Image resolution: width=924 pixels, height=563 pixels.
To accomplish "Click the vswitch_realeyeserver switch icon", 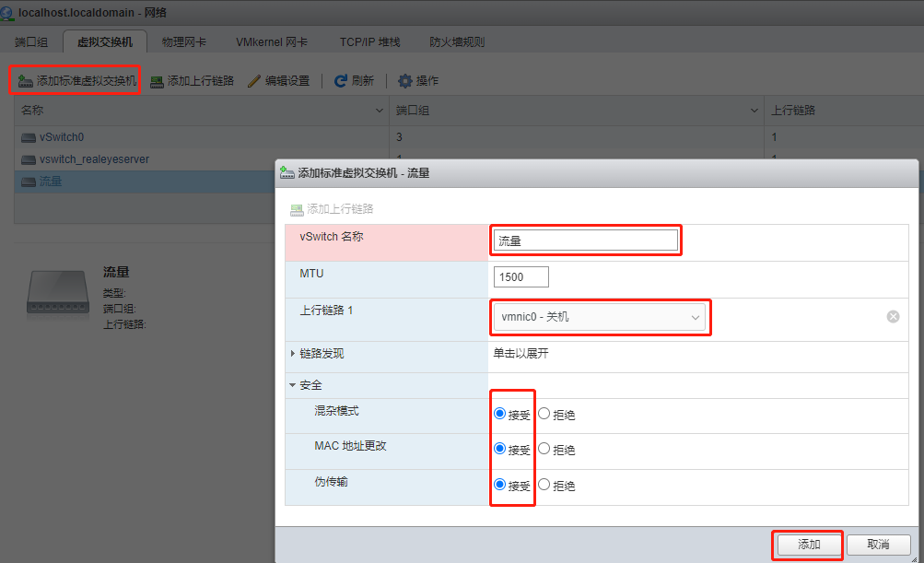I will click(29, 159).
